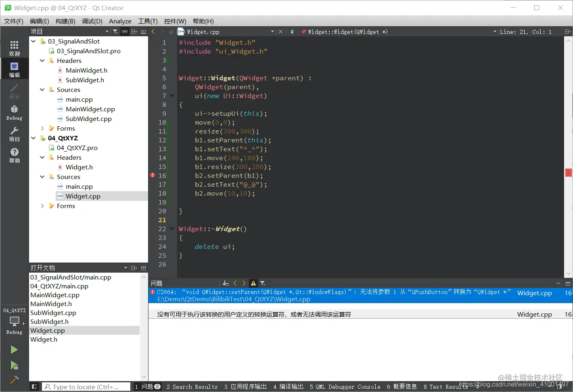This screenshot has width=573, height=392.
Task: Maximize the issues output pane
Action: coord(558,284)
